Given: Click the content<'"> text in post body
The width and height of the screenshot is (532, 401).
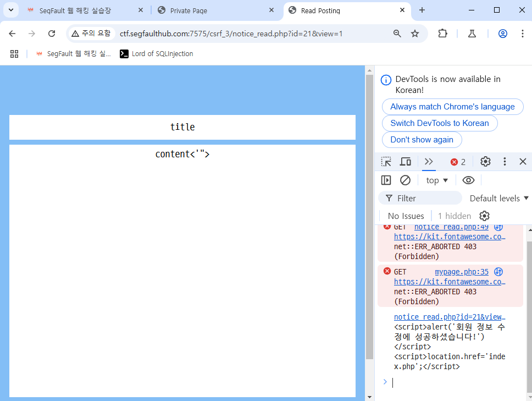Looking at the screenshot, I should pyautogui.click(x=182, y=154).
